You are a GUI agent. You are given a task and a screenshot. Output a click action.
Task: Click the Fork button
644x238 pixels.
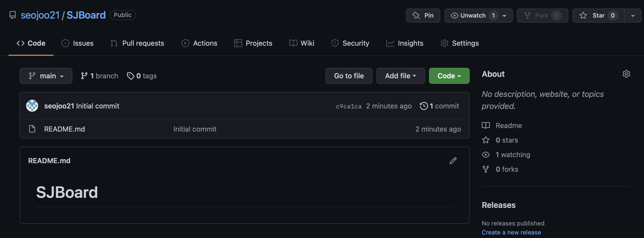tap(543, 16)
